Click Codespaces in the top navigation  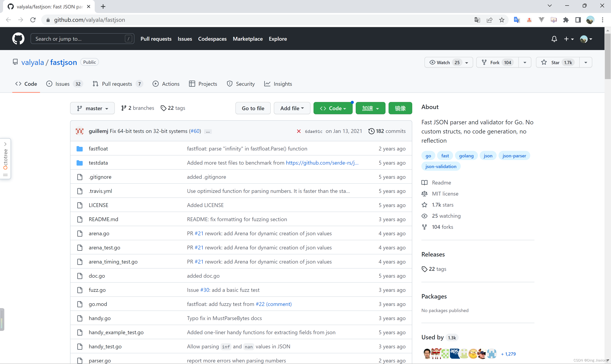click(212, 39)
